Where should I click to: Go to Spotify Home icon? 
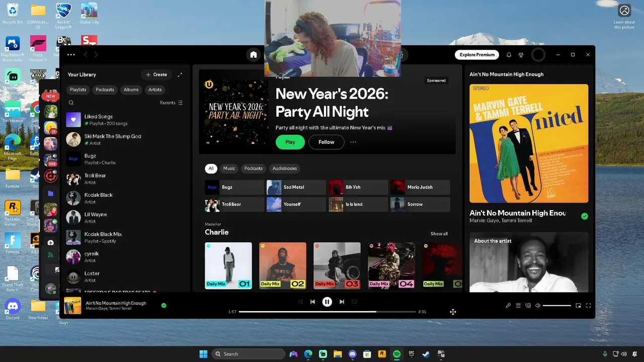pyautogui.click(x=254, y=55)
